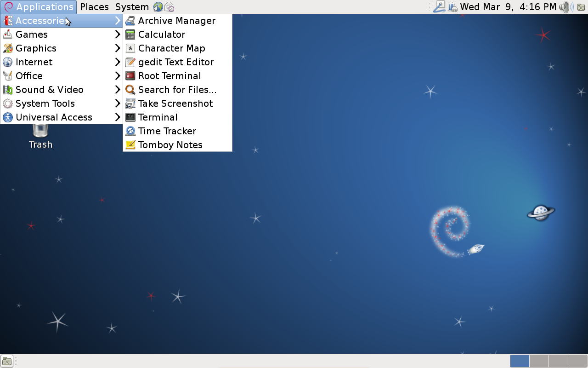588x368 pixels.
Task: Open the Places menu
Action: [x=94, y=7]
